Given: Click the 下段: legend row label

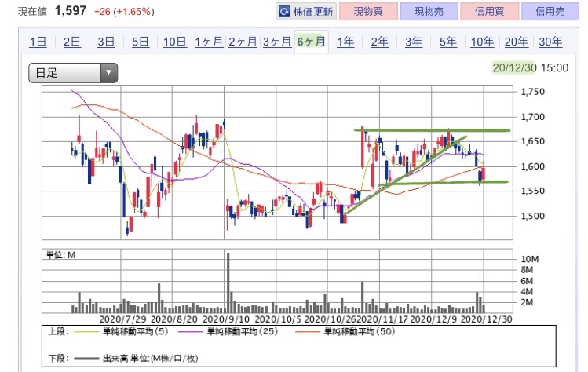Looking at the screenshot, I should 58,359.
